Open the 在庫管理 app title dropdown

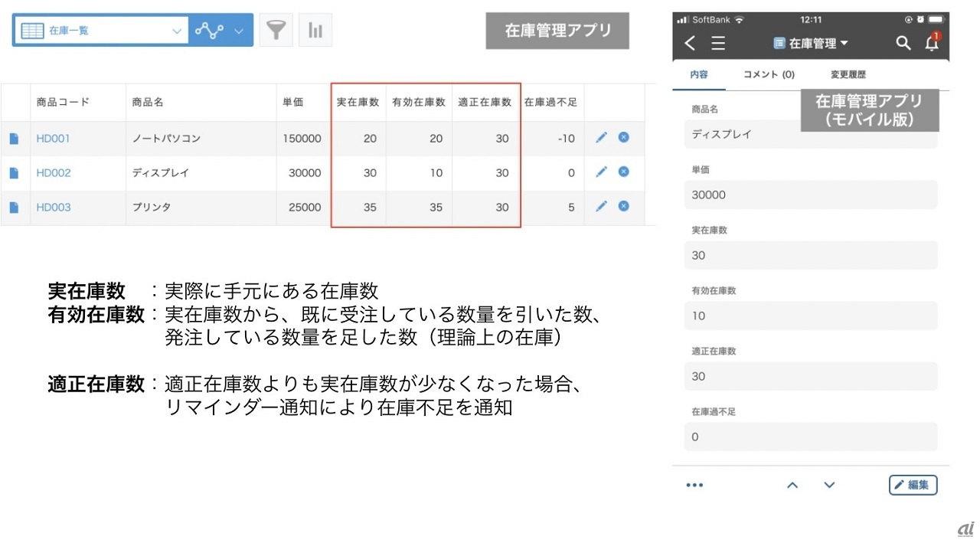(812, 44)
